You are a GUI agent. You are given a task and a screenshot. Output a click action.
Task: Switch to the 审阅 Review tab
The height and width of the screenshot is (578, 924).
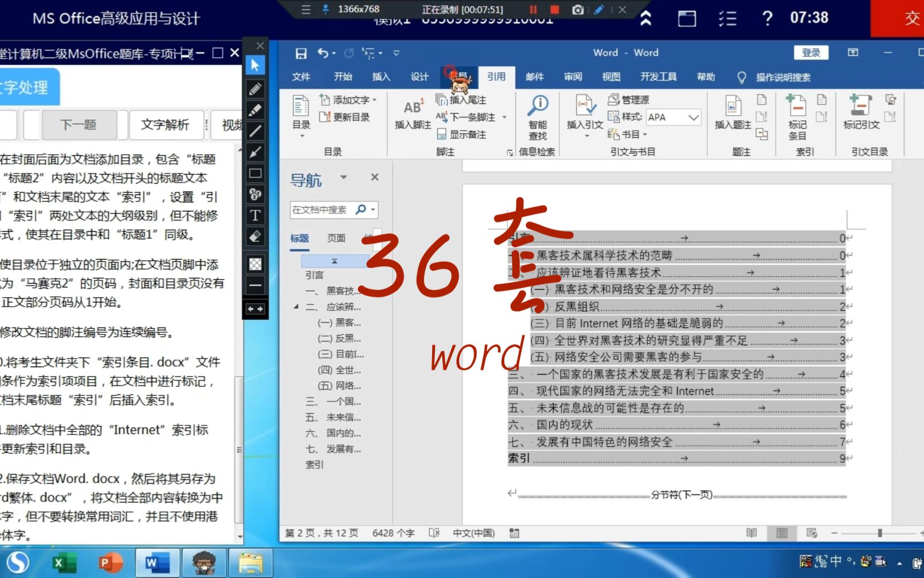[x=573, y=77]
